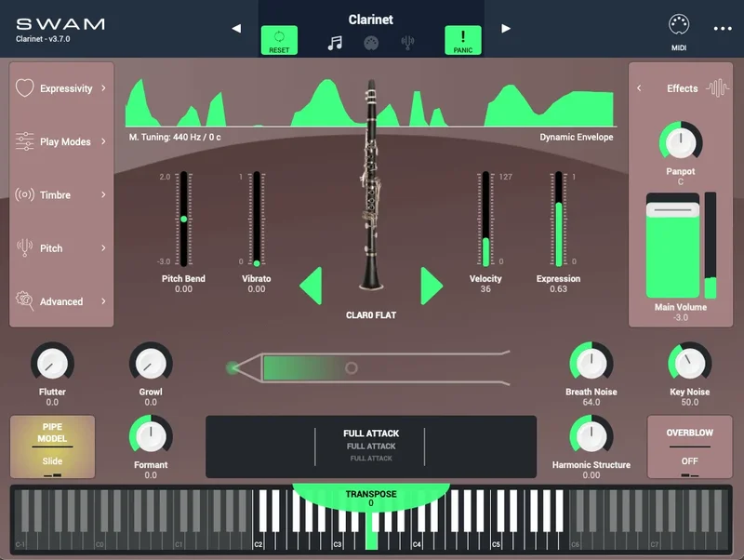Viewport: 744px width, 560px height.
Task: Open the tuning fork icon in header
Action: tap(407, 43)
